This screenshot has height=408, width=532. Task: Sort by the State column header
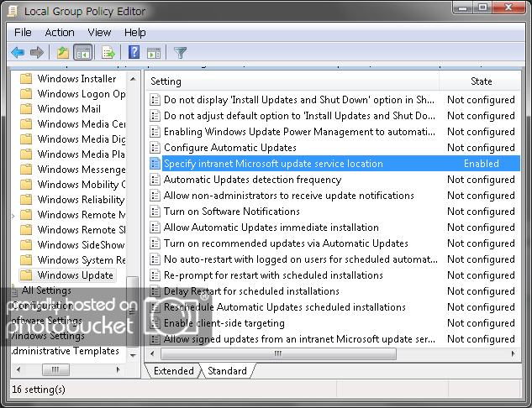(480, 81)
